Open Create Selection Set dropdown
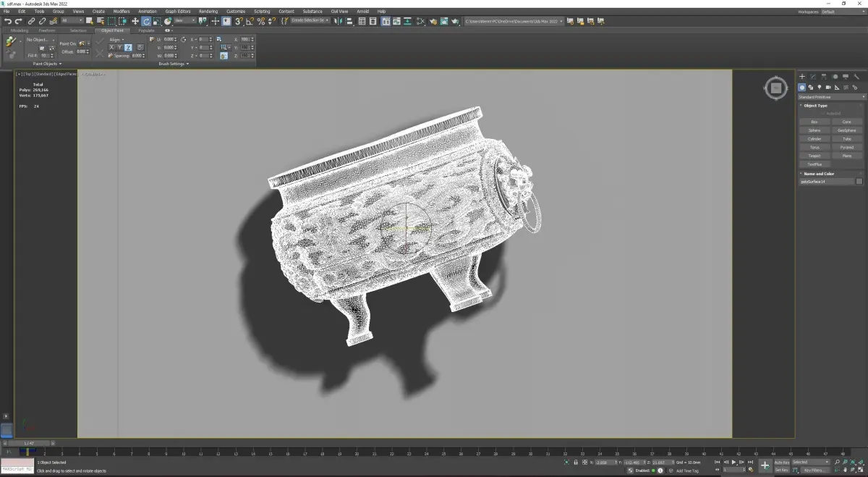Viewport: 868px width, 477px height. [x=310, y=21]
